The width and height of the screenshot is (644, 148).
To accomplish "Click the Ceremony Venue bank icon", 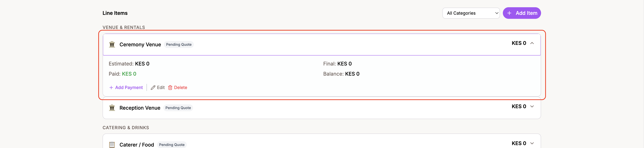I will click(112, 44).
